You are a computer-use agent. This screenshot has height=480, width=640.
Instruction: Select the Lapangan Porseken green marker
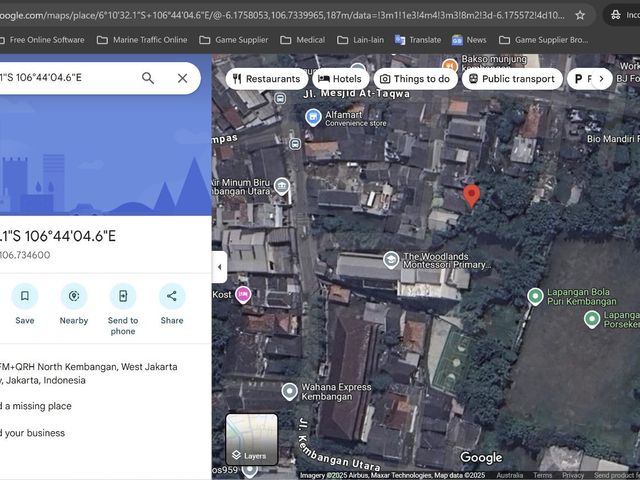point(591,320)
